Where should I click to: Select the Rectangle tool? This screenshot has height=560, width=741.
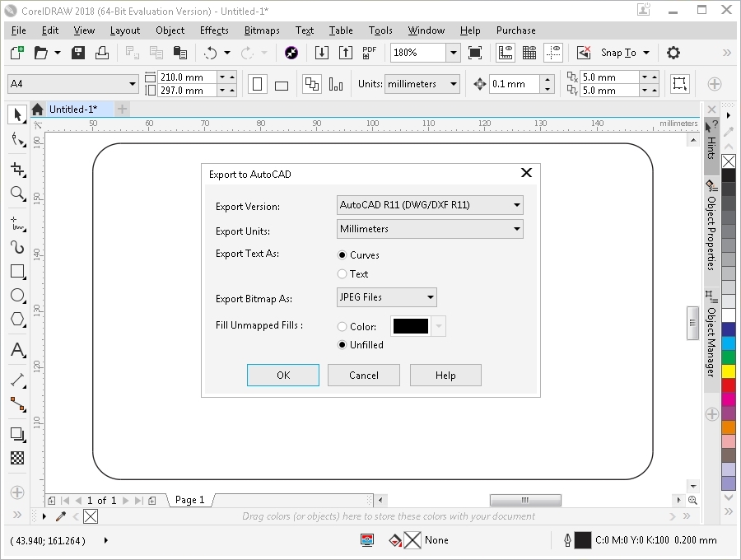17,271
